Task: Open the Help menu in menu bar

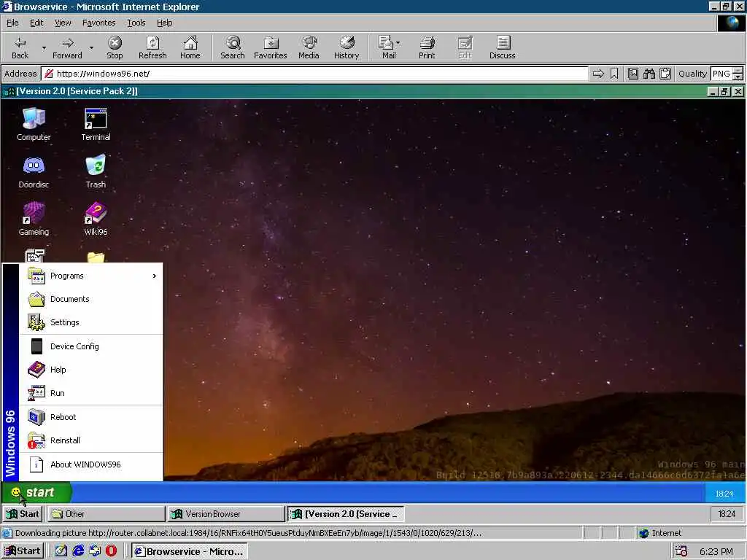Action: [164, 23]
